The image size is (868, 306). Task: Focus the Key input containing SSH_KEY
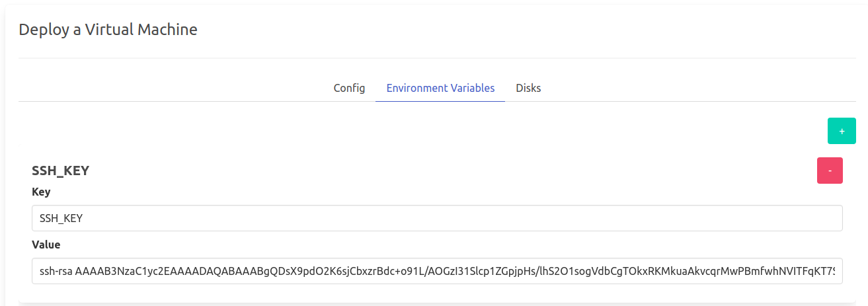pyautogui.click(x=436, y=218)
